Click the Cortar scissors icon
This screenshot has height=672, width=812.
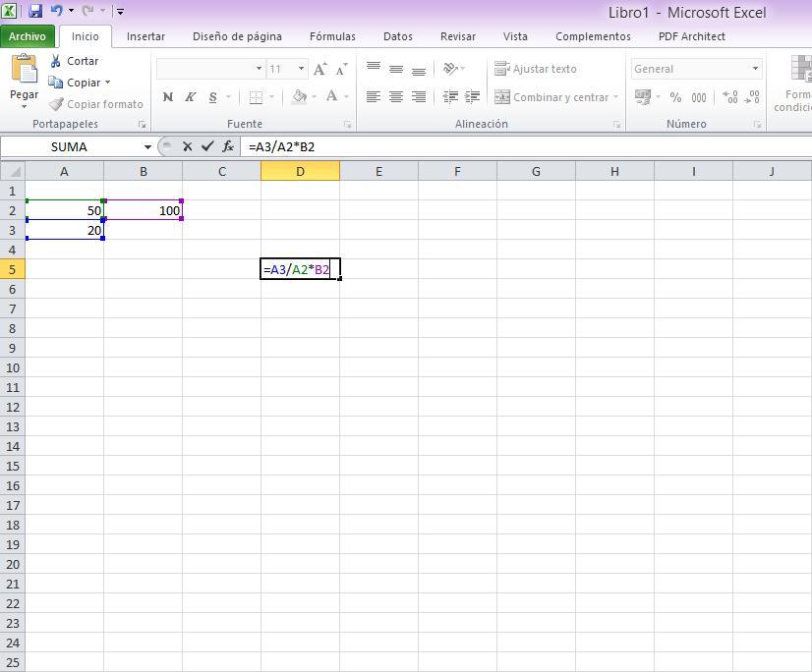pos(56,61)
